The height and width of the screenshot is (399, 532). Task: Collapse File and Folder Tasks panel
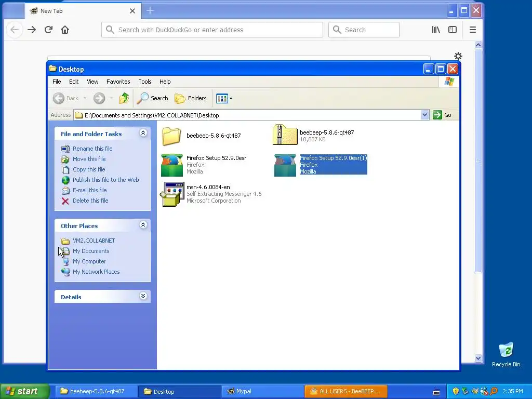click(143, 133)
